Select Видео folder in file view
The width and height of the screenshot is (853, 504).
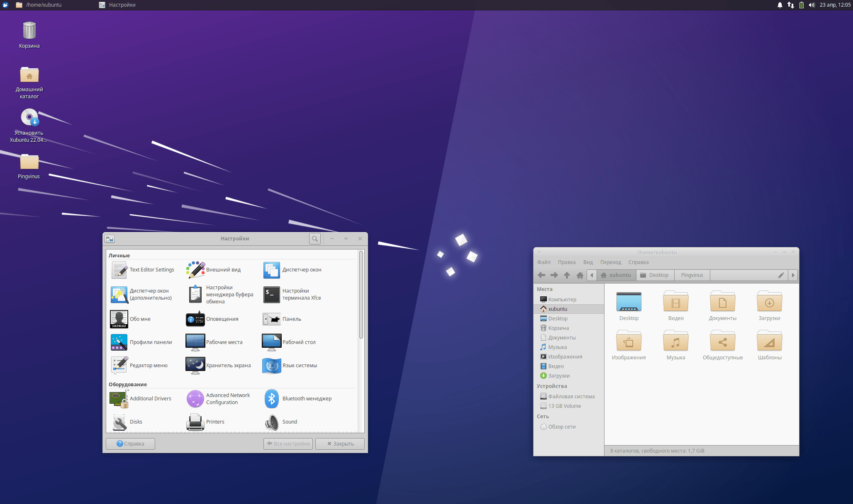tap(676, 306)
